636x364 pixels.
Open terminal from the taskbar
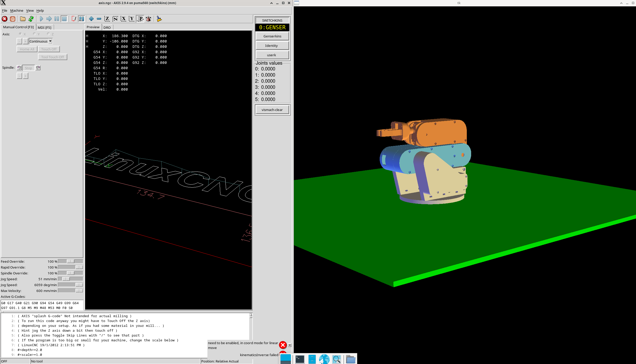(300, 359)
